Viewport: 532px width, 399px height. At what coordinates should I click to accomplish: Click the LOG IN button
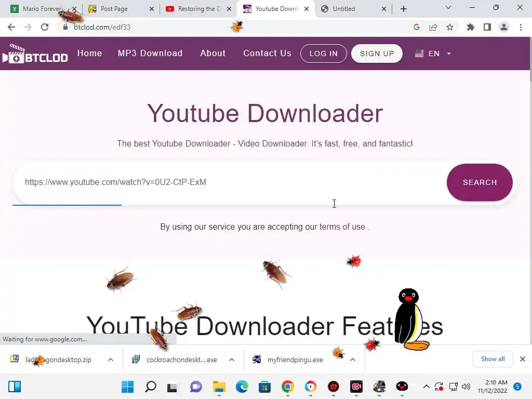[x=324, y=54]
